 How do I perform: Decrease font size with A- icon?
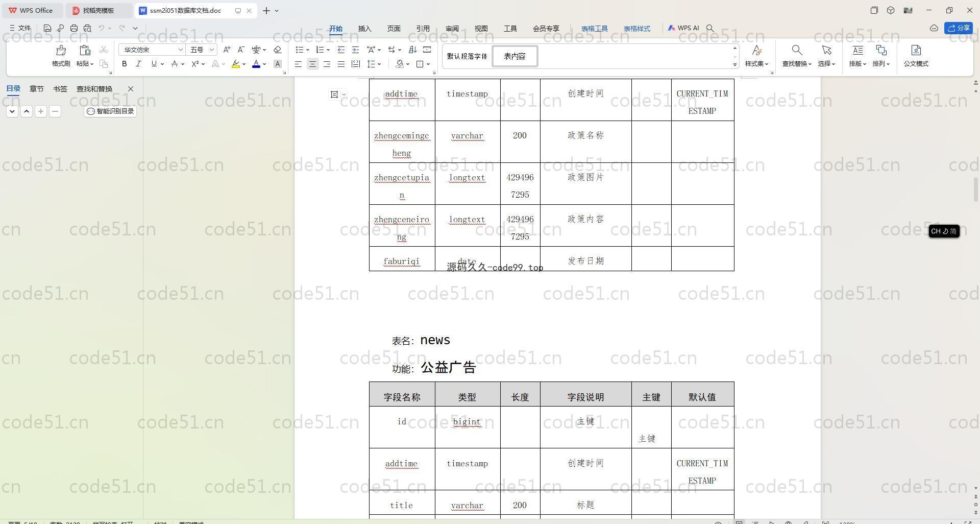[x=241, y=50]
